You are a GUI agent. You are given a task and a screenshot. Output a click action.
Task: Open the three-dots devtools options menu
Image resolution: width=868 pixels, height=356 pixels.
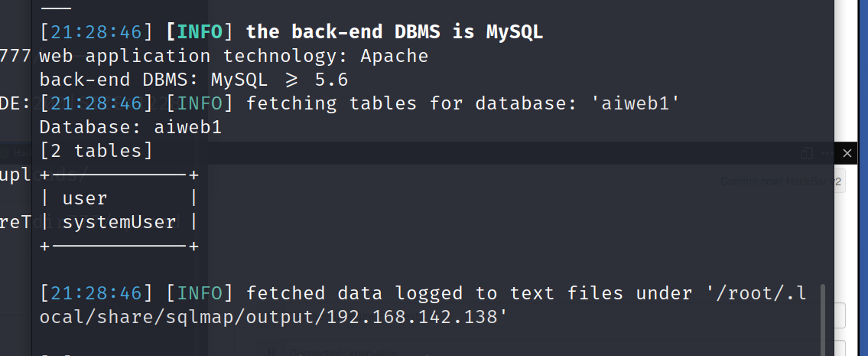click(827, 154)
